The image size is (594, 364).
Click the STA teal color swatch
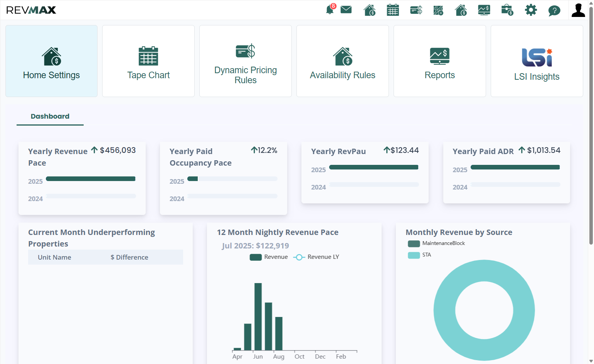[x=414, y=255]
